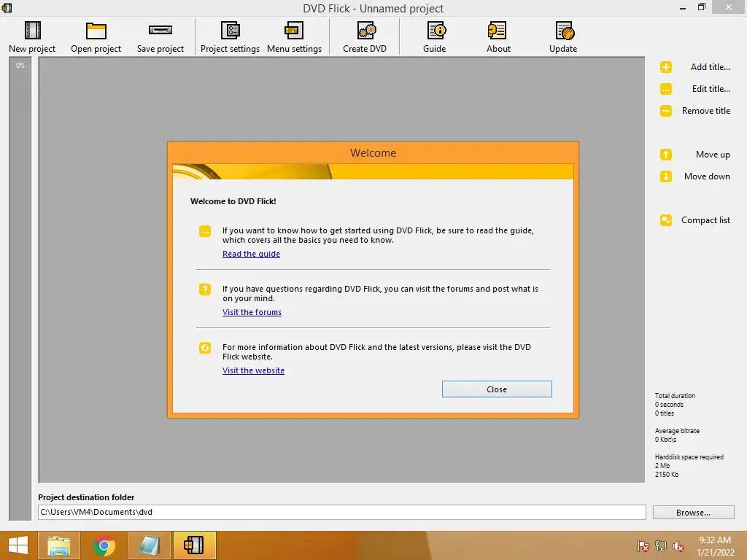
Task: Follow the Visit the forums link
Action: point(252,312)
